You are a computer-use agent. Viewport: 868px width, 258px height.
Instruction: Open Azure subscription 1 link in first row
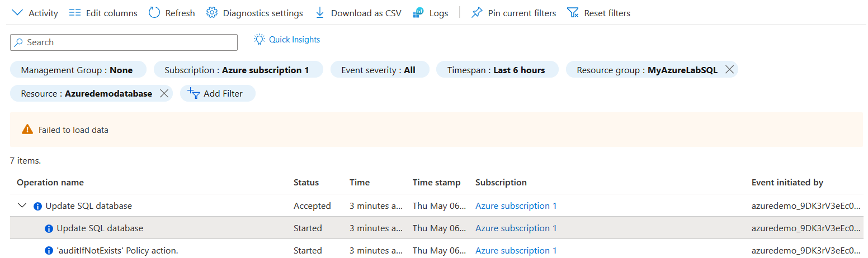(x=516, y=206)
